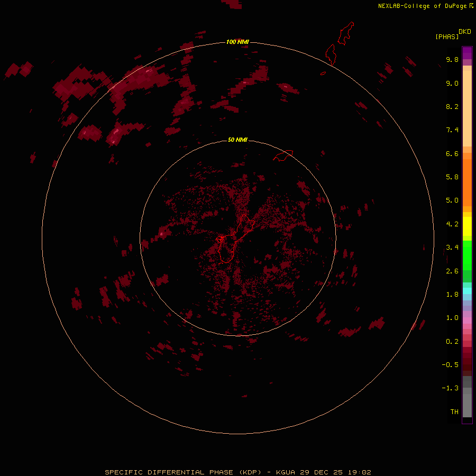Image resolution: width=476 pixels, height=476 pixels.
Task: Pick the cyan band of the color bar
Action: coord(467,290)
